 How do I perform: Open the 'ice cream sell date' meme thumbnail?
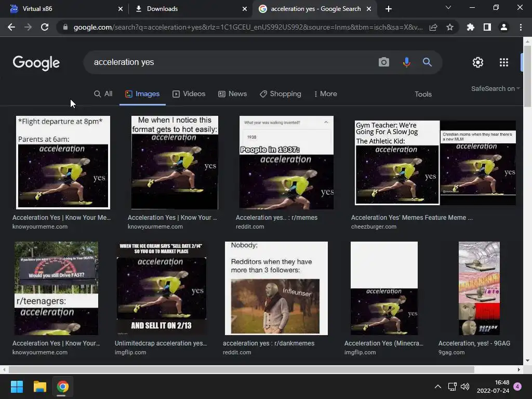click(161, 288)
